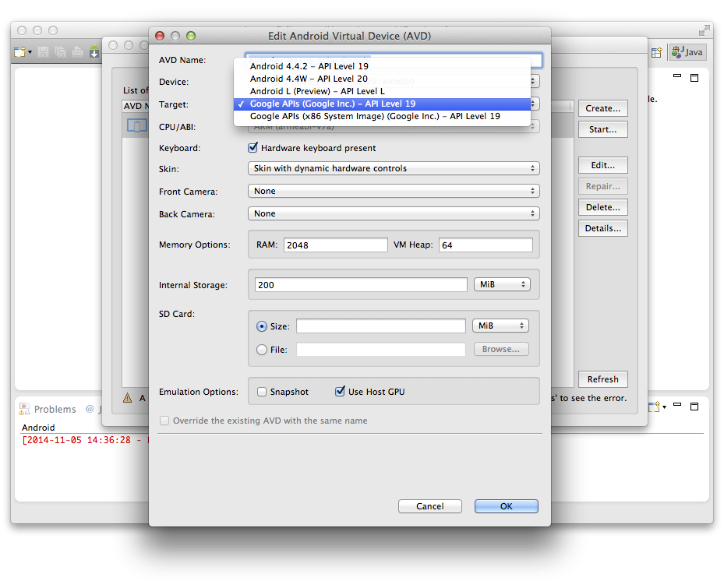
Task: Switch to the Java perspective button
Action: tap(687, 52)
